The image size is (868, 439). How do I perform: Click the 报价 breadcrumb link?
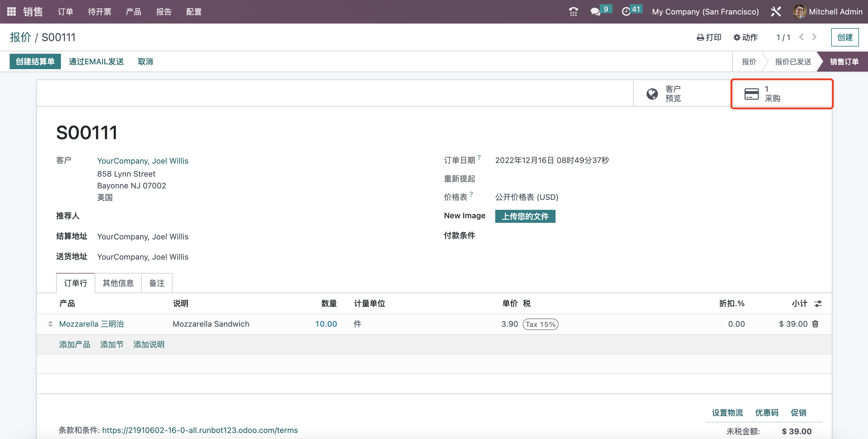[x=20, y=37]
